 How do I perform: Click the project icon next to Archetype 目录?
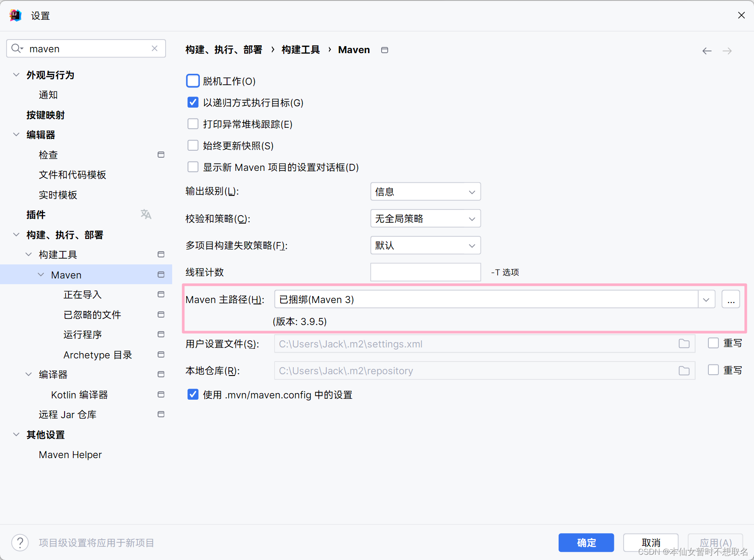161,354
